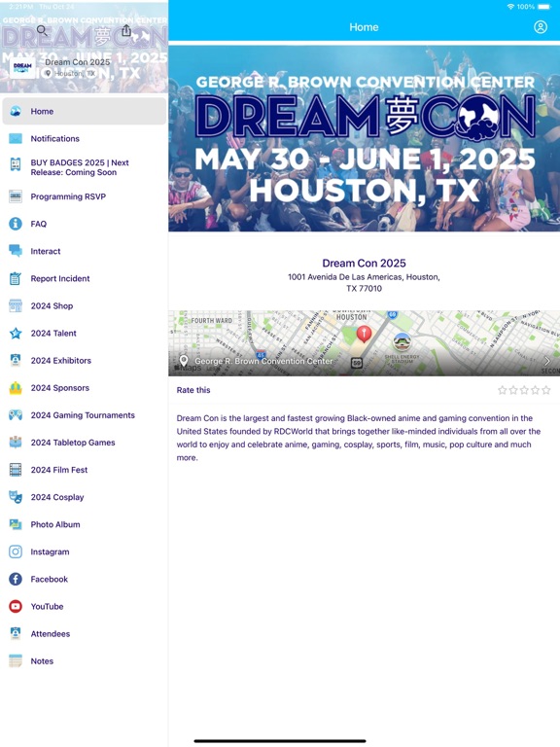Select BUY BADGES 2025 menu entry
560x747 pixels.
click(x=85, y=167)
